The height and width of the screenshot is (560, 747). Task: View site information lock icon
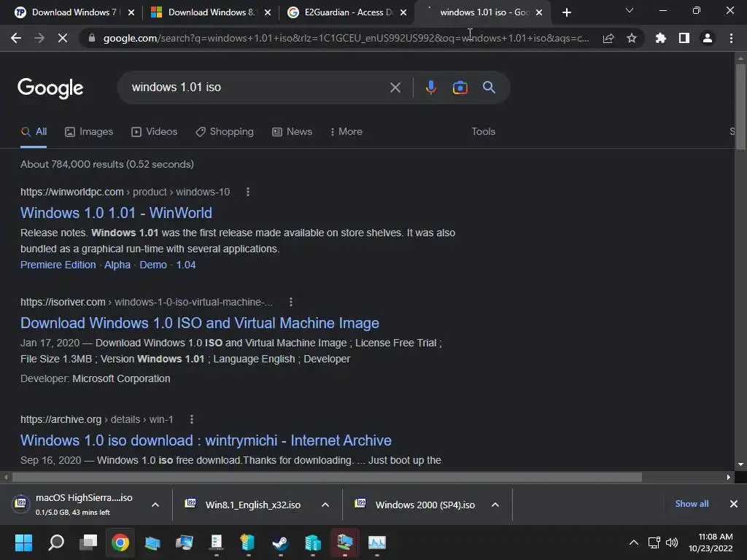92,38
